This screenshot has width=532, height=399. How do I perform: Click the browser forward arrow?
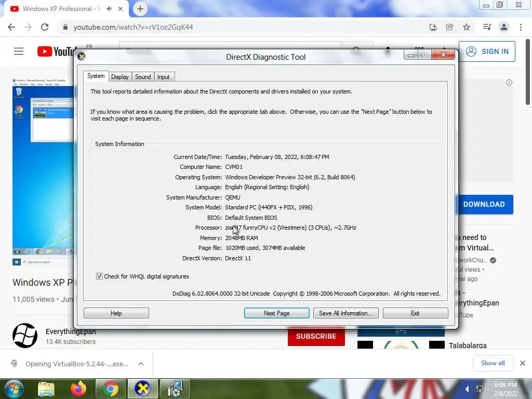tap(28, 27)
